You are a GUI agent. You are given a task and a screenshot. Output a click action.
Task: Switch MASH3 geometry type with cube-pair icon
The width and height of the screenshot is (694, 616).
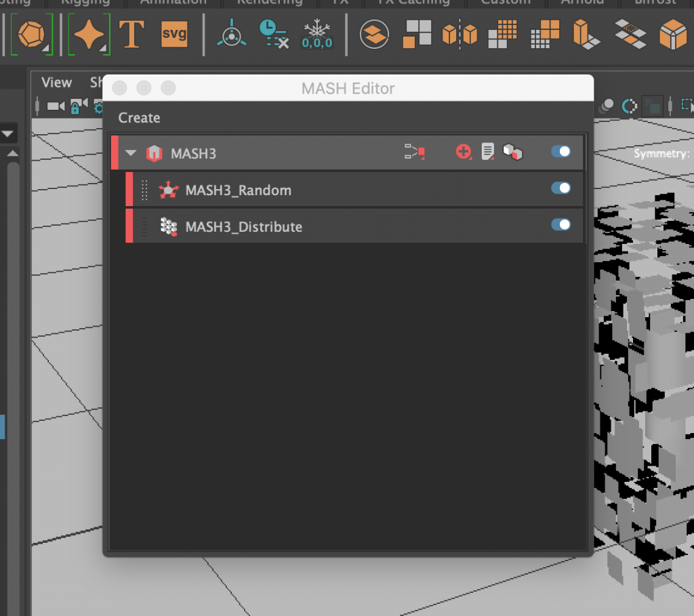[x=513, y=152]
